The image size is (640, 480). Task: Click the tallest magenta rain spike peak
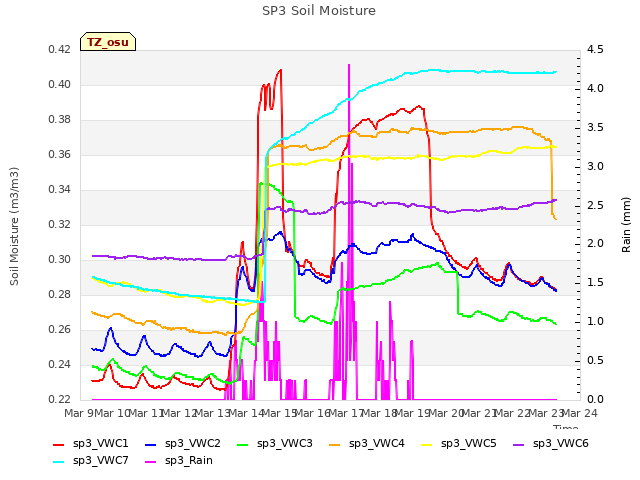click(349, 65)
